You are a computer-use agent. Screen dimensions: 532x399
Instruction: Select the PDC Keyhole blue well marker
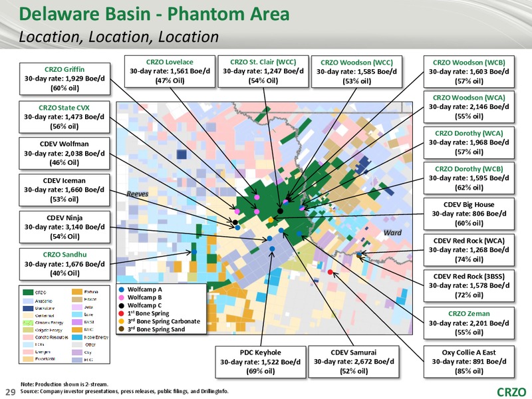(x=272, y=249)
